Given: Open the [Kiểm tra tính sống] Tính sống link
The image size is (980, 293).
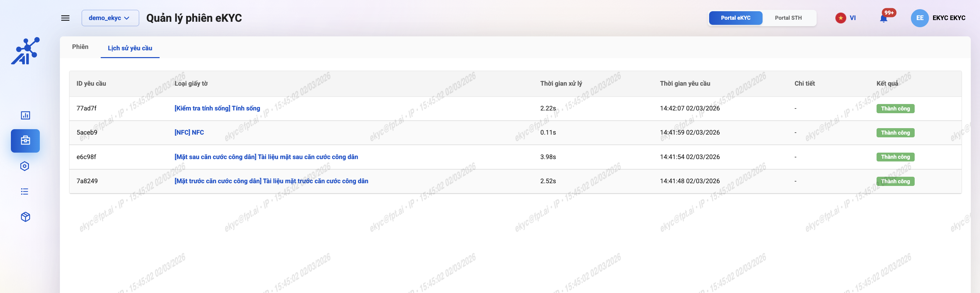Looking at the screenshot, I should [x=217, y=108].
